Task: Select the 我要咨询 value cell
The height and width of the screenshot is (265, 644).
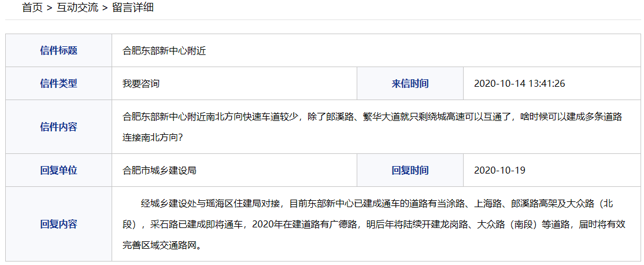Action: click(x=235, y=83)
